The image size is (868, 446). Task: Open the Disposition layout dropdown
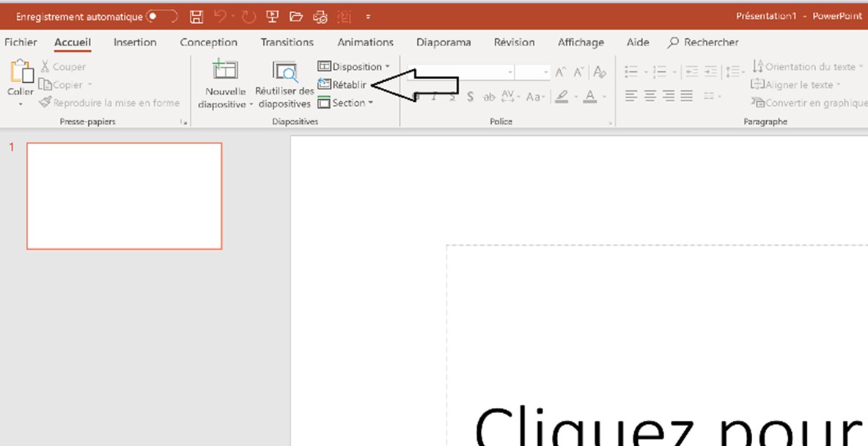[x=354, y=67]
